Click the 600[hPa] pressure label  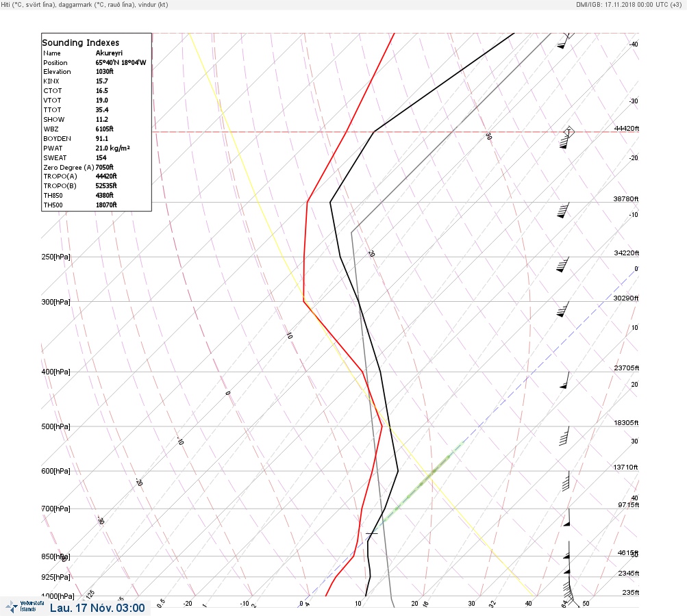point(55,471)
